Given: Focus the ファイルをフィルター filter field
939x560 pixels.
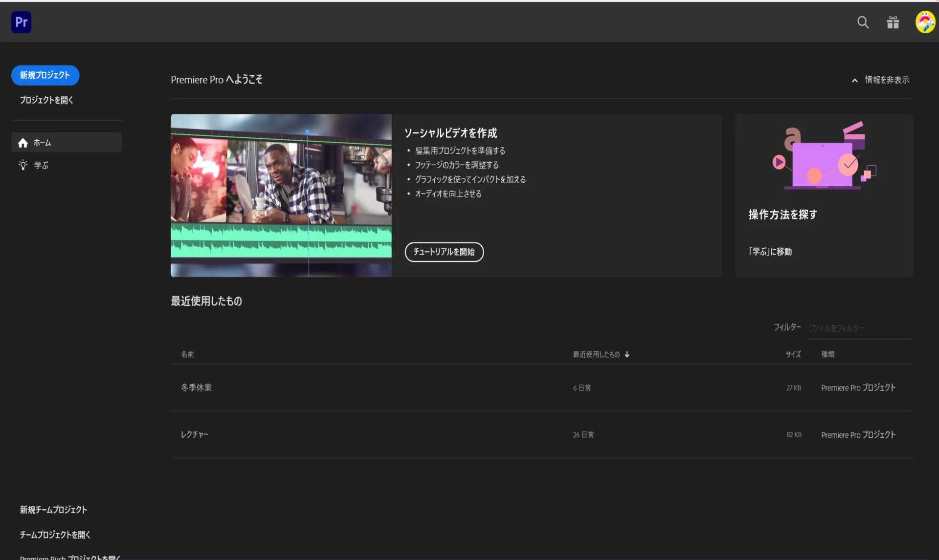Looking at the screenshot, I should (x=861, y=328).
